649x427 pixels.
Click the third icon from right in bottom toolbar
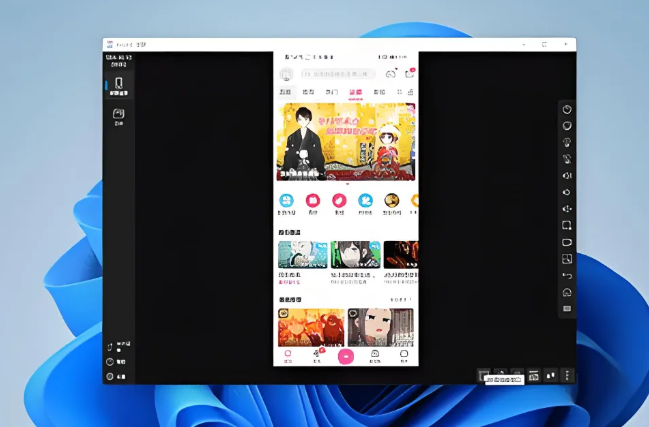(534, 375)
